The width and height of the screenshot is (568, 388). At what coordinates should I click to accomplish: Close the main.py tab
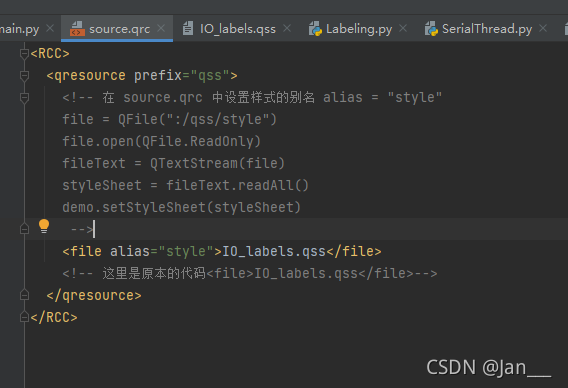(x=50, y=28)
